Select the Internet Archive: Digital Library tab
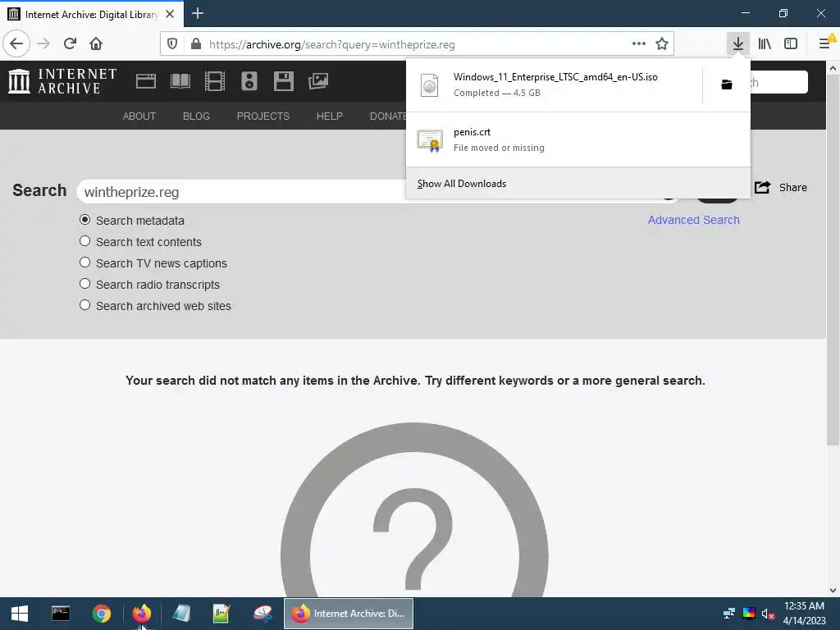Image resolution: width=840 pixels, height=630 pixels. (x=92, y=14)
